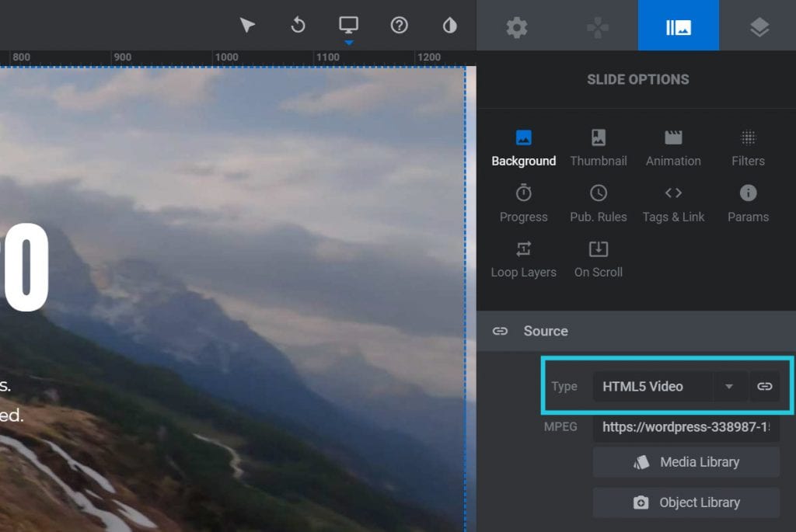Toggle the Background option selection
796x532 pixels.
(x=523, y=148)
